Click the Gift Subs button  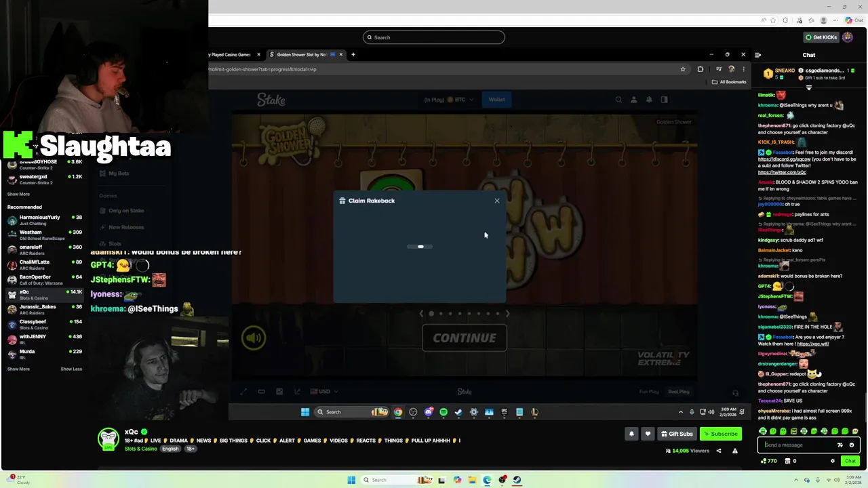click(x=677, y=434)
